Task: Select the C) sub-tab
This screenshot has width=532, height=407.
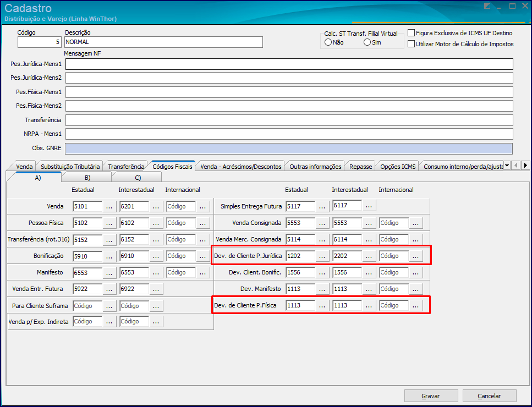Action: point(138,178)
